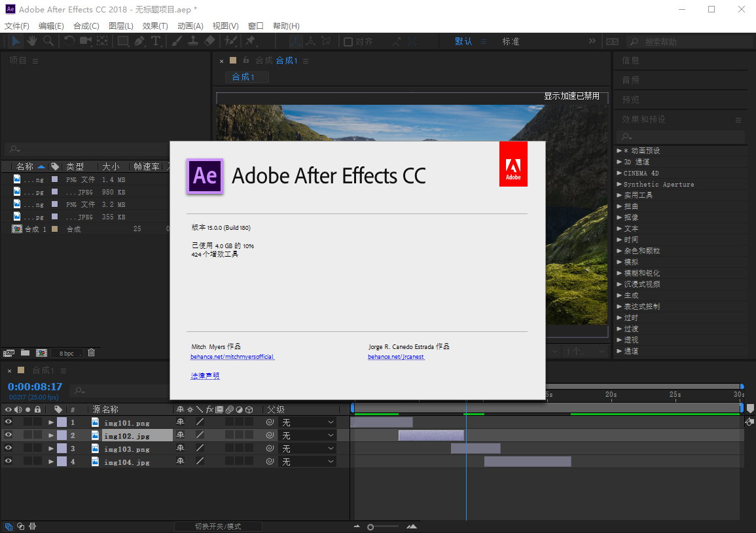Open the 合成(C) menu
This screenshot has width=756, height=533.
point(86,26)
